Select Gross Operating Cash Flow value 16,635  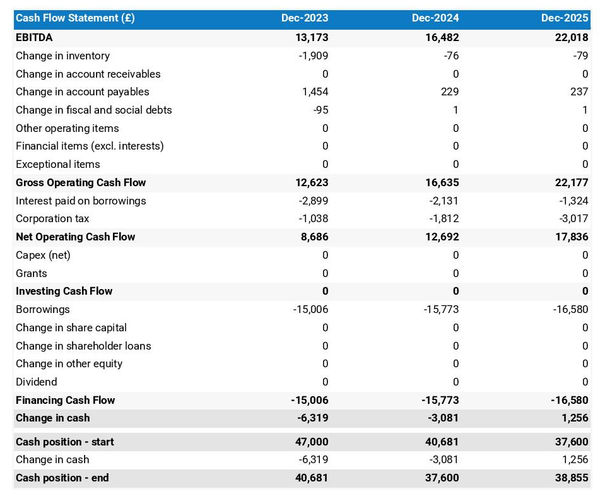tap(441, 183)
